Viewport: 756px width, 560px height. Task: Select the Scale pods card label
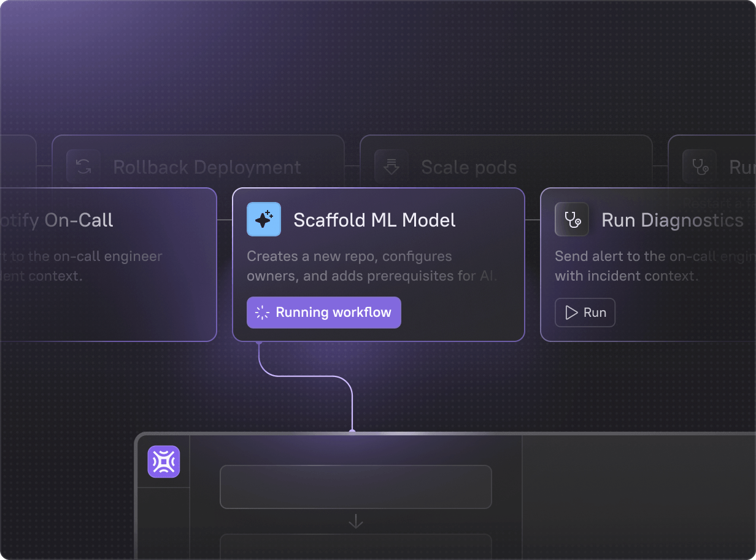click(469, 167)
